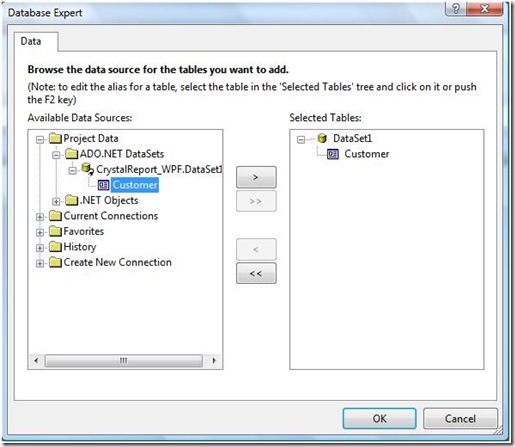Select the highlighted Customer row in Available Data Sources
Viewport: 515px width, 447px height.
pyautogui.click(x=135, y=185)
